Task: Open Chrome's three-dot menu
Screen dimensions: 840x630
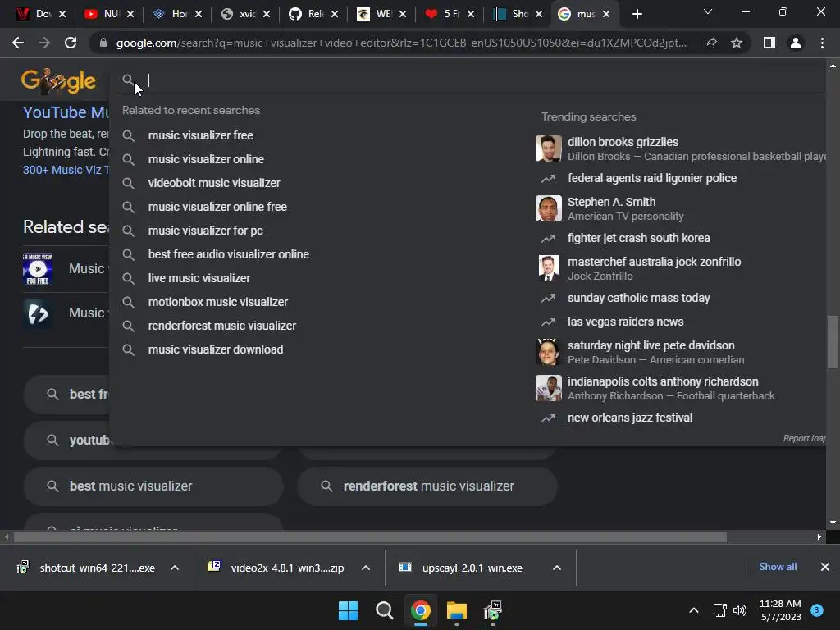Action: point(822,43)
